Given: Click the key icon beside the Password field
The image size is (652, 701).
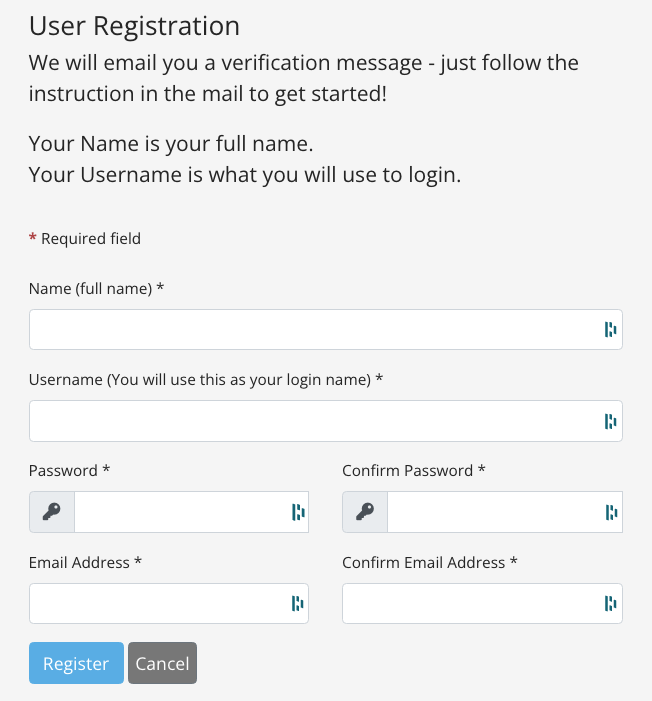Looking at the screenshot, I should (52, 512).
